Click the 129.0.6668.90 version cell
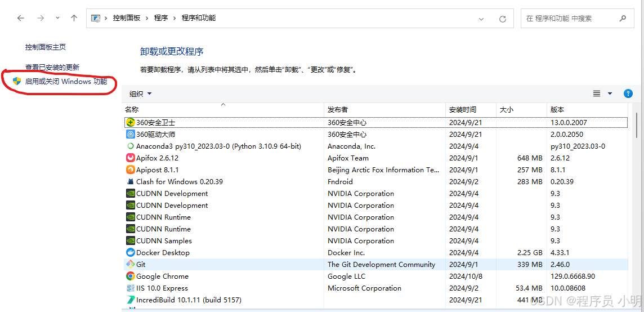644x312 pixels. tap(573, 276)
